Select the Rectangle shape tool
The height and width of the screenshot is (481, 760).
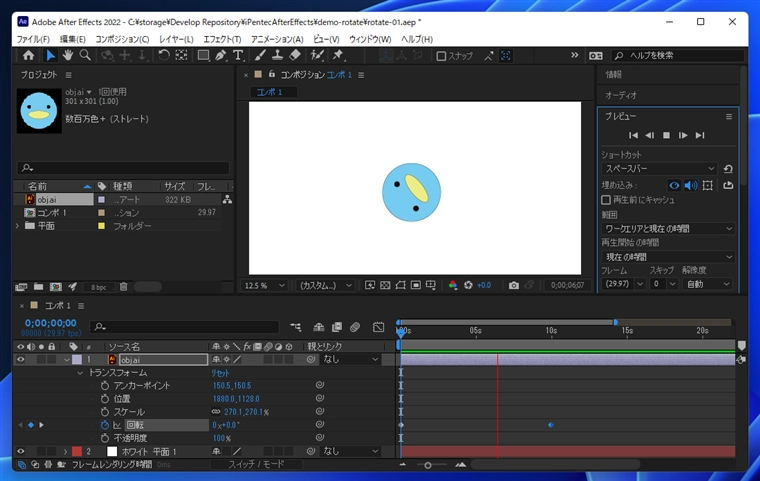(203, 55)
